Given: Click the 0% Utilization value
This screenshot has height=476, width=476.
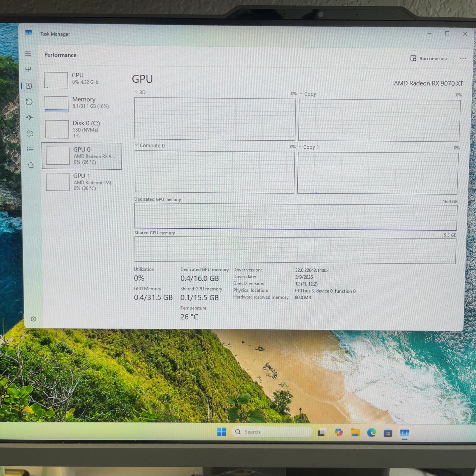Looking at the screenshot, I should (139, 278).
